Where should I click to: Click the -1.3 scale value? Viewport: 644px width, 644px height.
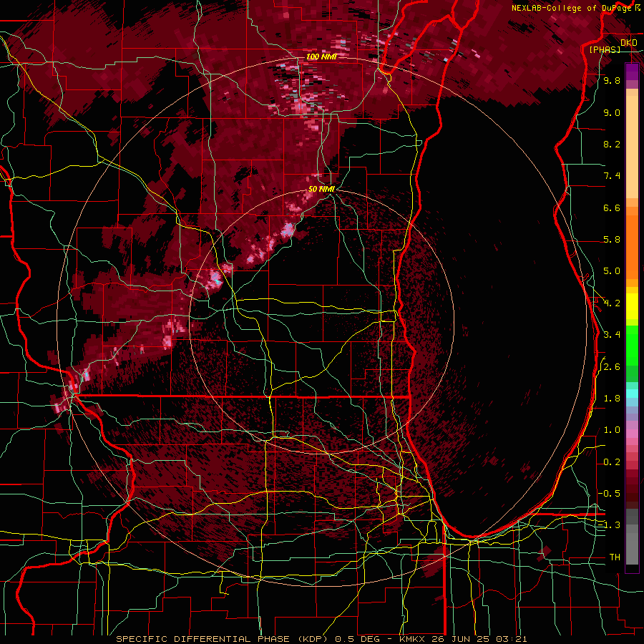tap(609, 525)
